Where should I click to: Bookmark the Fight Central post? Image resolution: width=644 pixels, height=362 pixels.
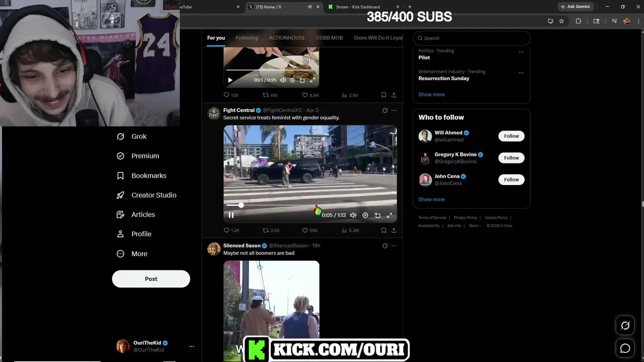coord(383,230)
